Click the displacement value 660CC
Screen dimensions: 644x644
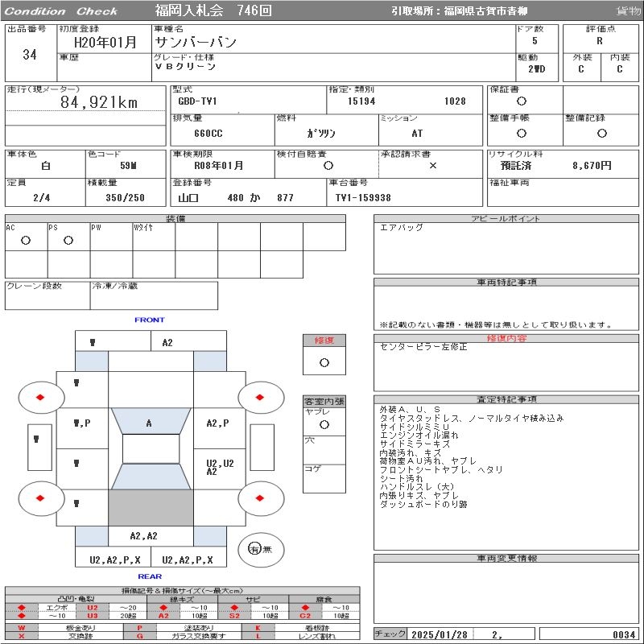click(208, 134)
